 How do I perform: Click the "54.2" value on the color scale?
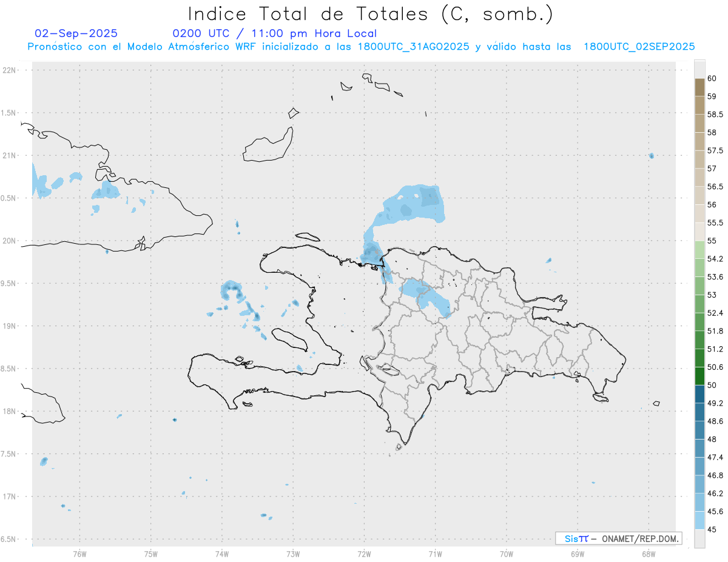click(715, 259)
